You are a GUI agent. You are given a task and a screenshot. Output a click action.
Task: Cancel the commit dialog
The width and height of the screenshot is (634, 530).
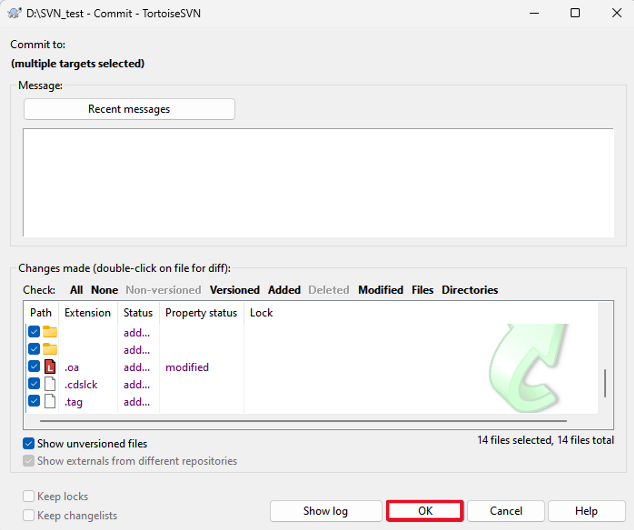[x=506, y=511]
